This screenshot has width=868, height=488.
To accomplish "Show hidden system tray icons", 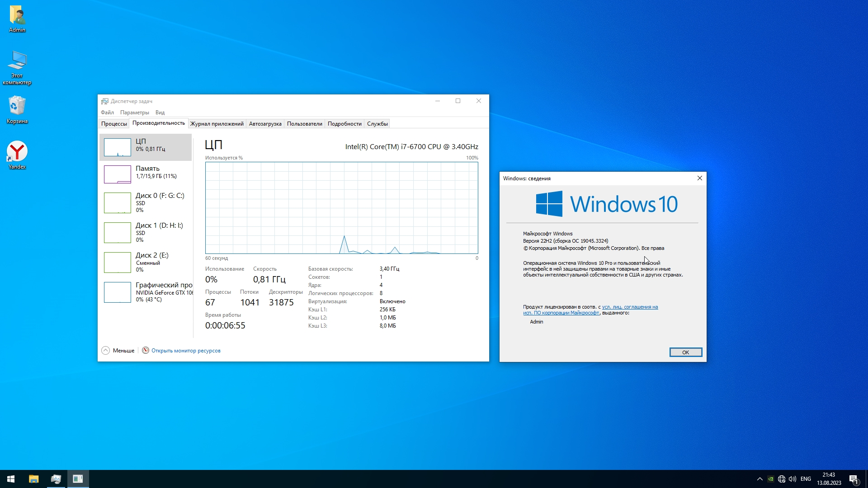I will tap(759, 479).
